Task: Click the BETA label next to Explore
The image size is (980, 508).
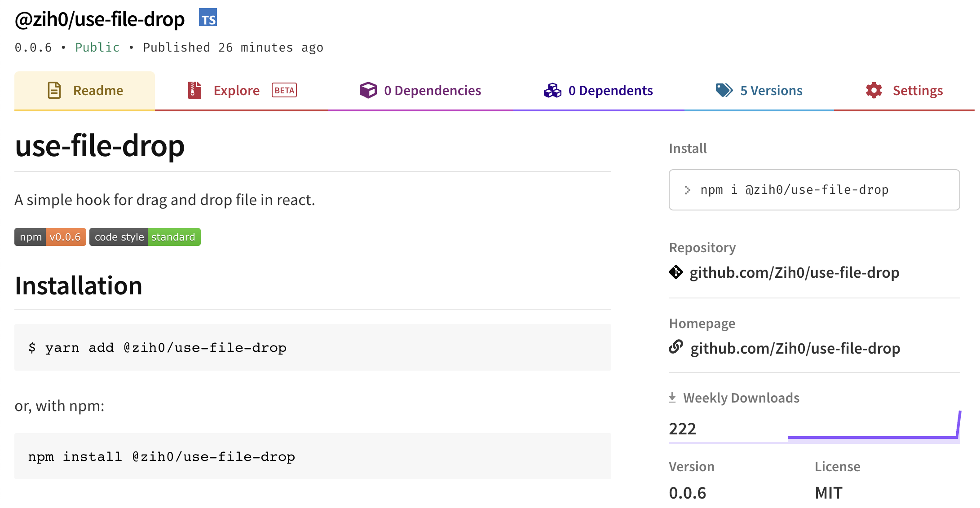Action: [284, 90]
